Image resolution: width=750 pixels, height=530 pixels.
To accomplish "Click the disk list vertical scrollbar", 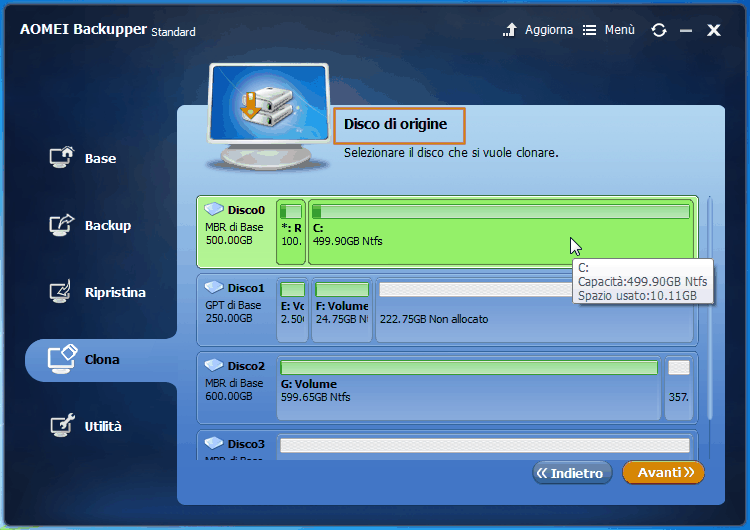I will pos(710,308).
